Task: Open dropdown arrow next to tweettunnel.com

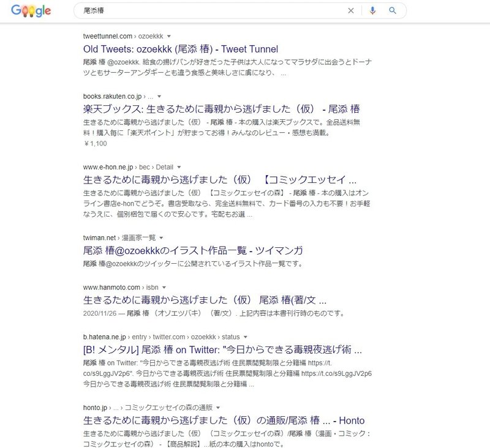Action: tap(169, 36)
